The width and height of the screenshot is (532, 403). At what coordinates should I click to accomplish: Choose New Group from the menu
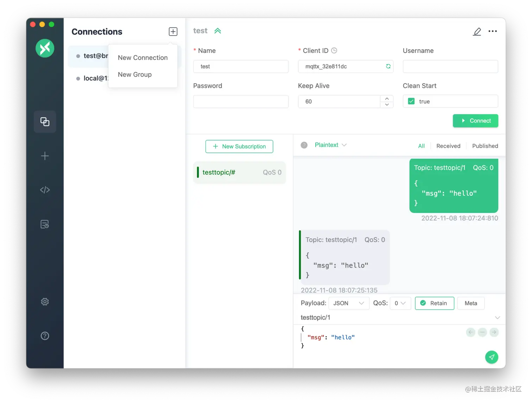(x=135, y=74)
